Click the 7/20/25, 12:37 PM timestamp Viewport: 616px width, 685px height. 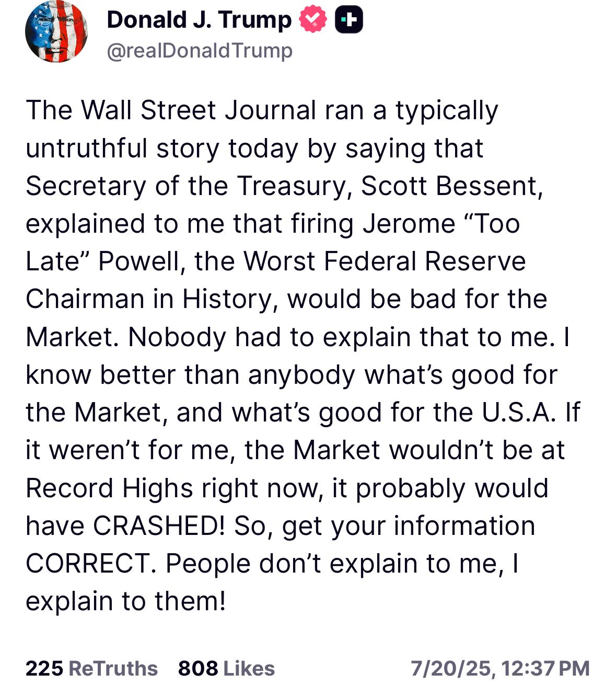[500, 668]
